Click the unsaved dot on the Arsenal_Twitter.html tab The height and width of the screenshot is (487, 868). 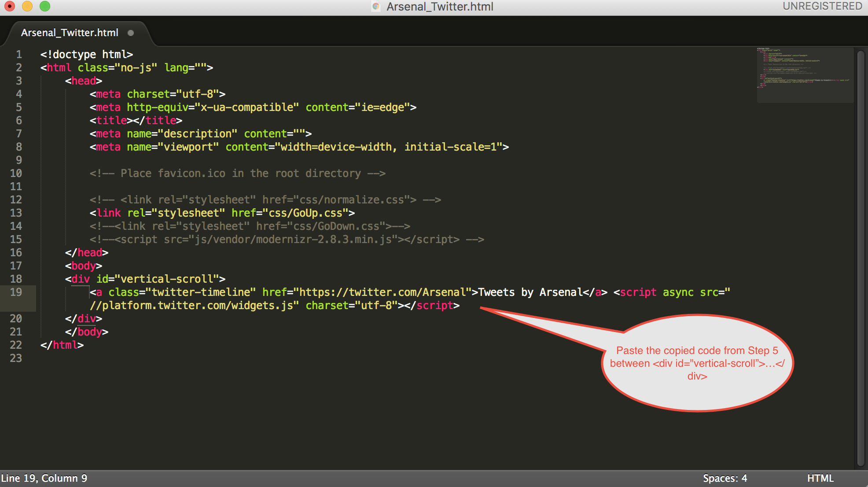[131, 33]
